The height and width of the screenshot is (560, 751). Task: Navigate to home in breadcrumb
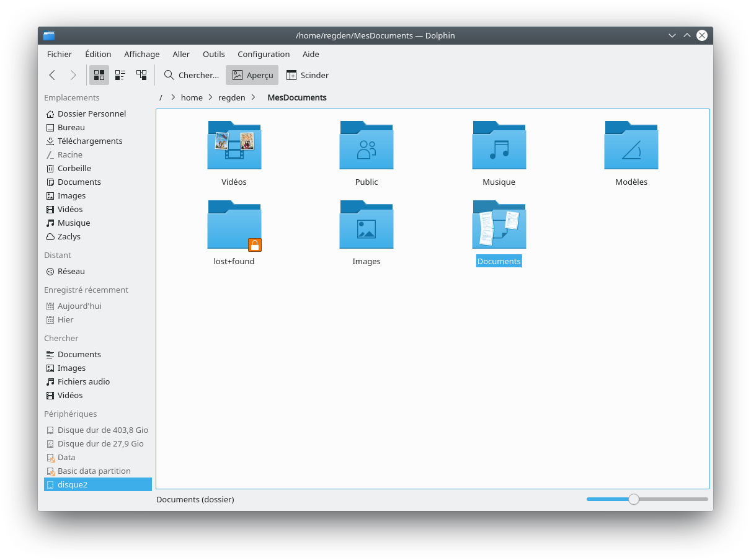pyautogui.click(x=192, y=97)
